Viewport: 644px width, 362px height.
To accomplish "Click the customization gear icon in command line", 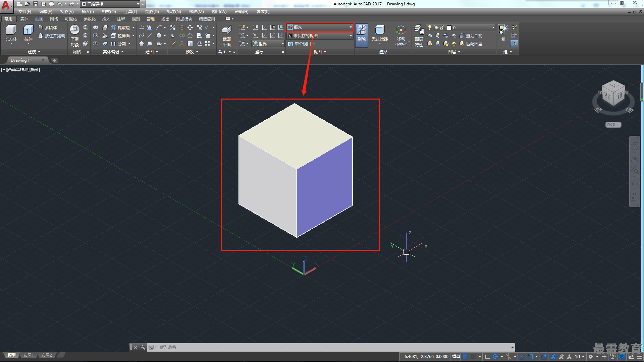I will coord(143,347).
